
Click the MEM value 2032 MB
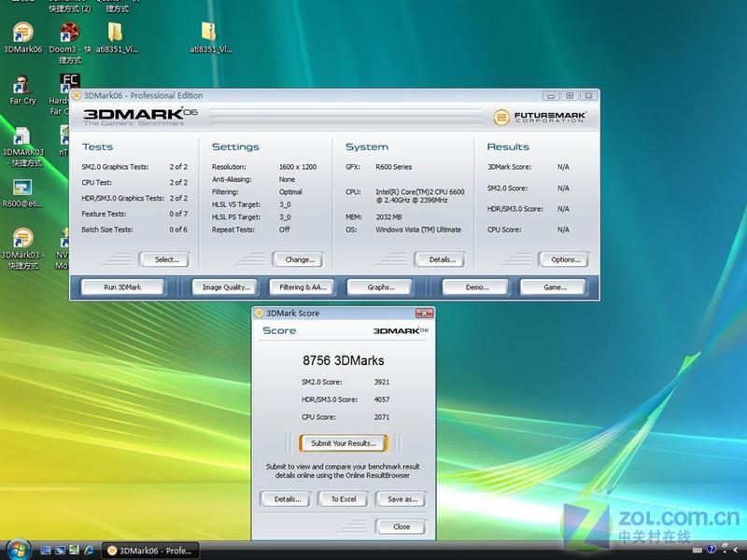pos(388,217)
